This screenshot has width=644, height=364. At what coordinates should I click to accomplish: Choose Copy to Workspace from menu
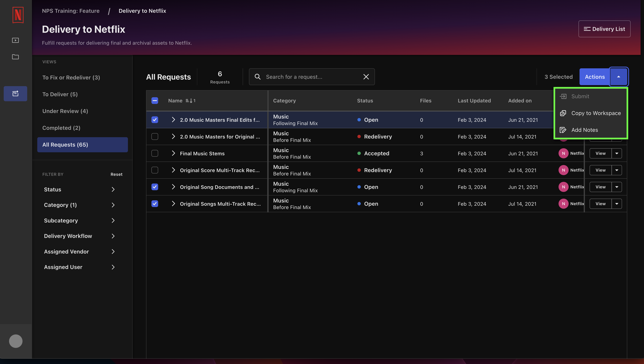click(590, 113)
